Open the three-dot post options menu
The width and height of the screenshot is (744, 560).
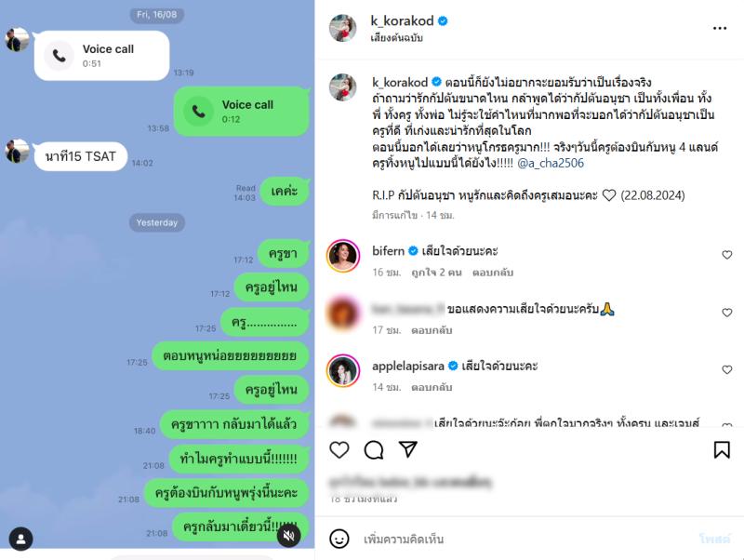pyautogui.click(x=719, y=29)
